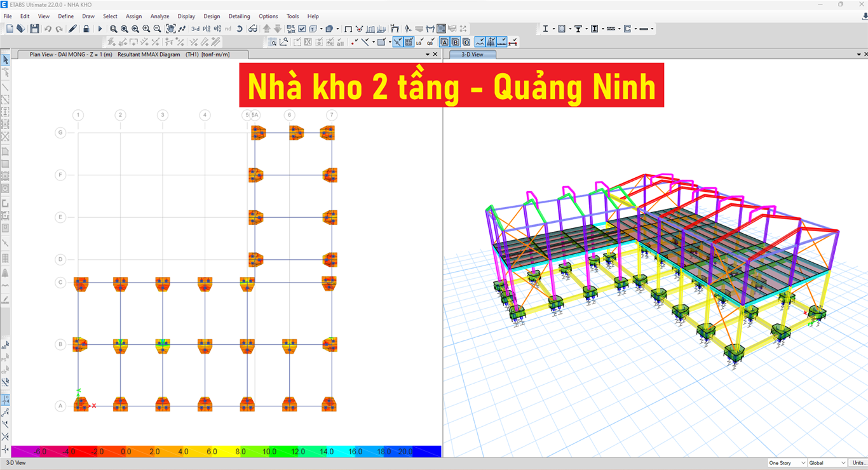868x470 pixels.
Task: Open Plan View window options arrow
Action: coord(428,55)
